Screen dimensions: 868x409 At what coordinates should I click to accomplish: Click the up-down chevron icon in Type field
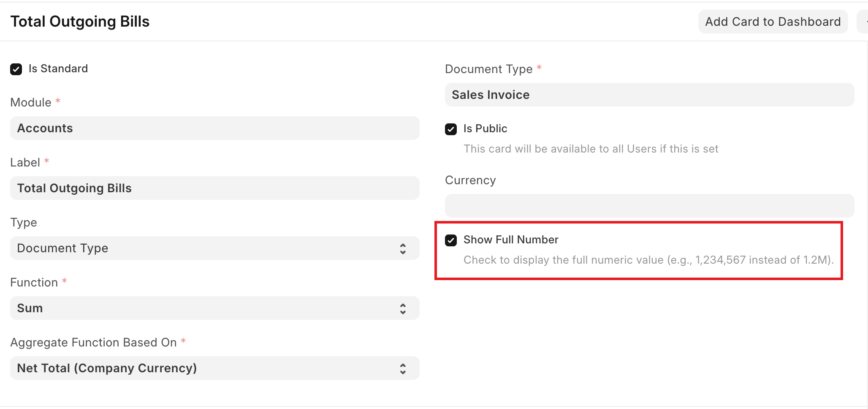403,248
